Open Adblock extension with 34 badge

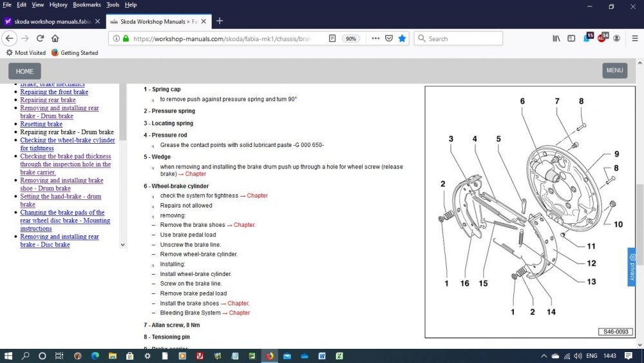click(603, 37)
